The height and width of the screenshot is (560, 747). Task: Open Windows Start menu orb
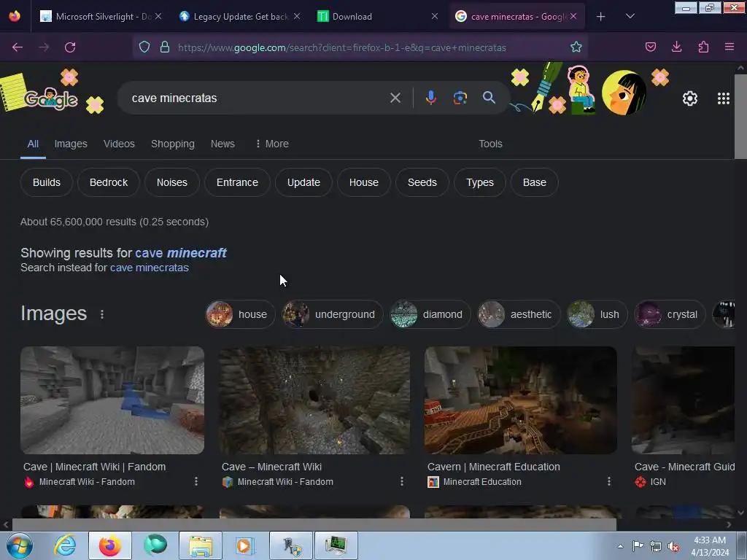click(x=20, y=545)
